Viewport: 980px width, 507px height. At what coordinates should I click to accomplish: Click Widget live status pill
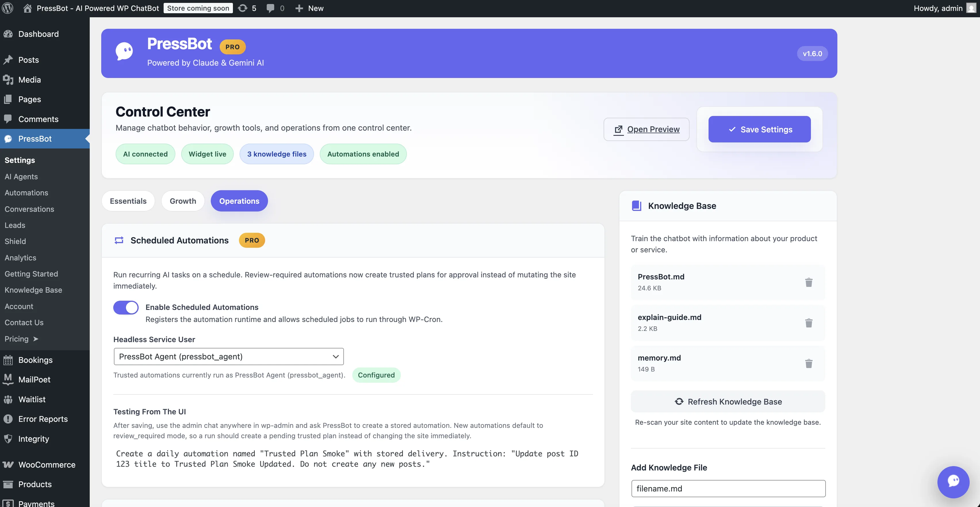click(207, 154)
